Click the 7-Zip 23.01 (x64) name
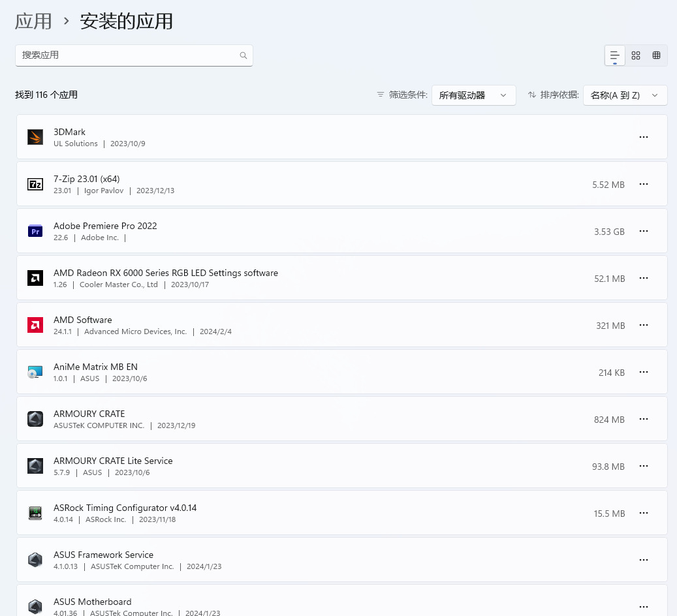This screenshot has width=677, height=616. click(x=86, y=179)
